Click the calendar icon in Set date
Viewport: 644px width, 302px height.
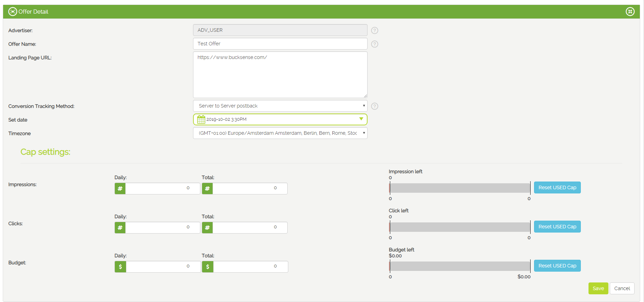[x=201, y=119]
